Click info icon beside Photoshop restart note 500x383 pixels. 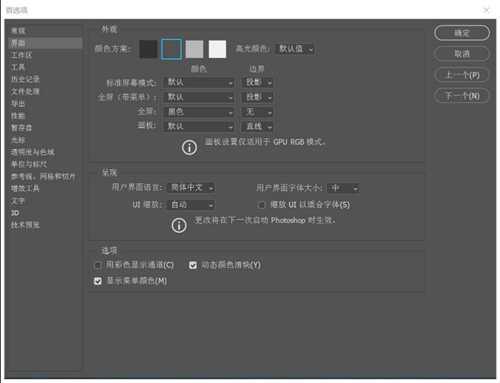pos(179,226)
